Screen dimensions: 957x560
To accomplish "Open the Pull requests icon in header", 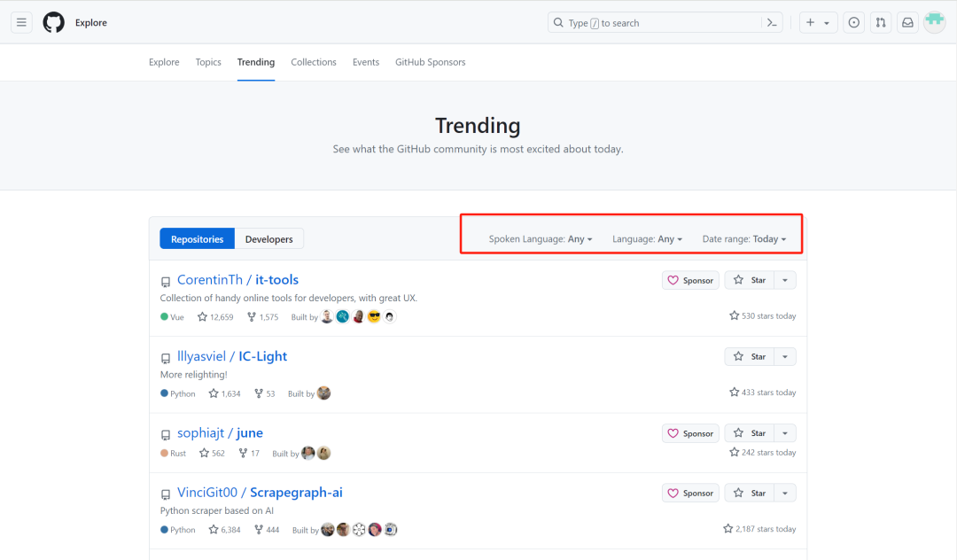I will 881,22.
